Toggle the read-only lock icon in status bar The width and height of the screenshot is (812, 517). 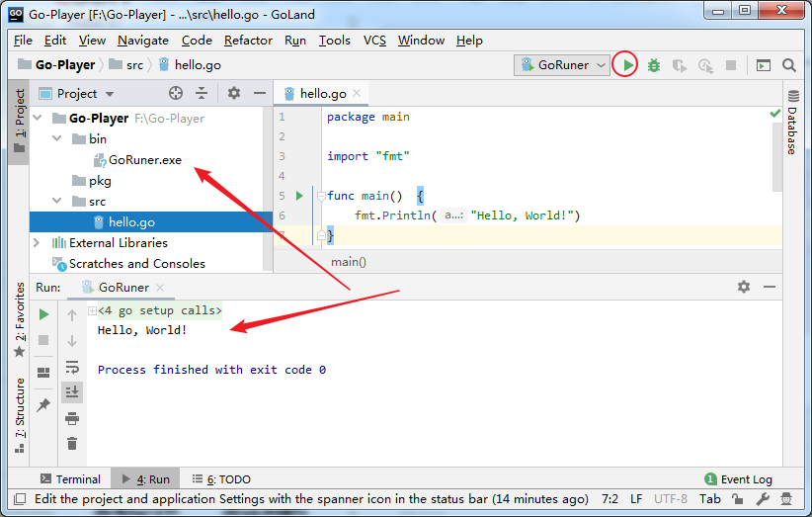tap(737, 499)
